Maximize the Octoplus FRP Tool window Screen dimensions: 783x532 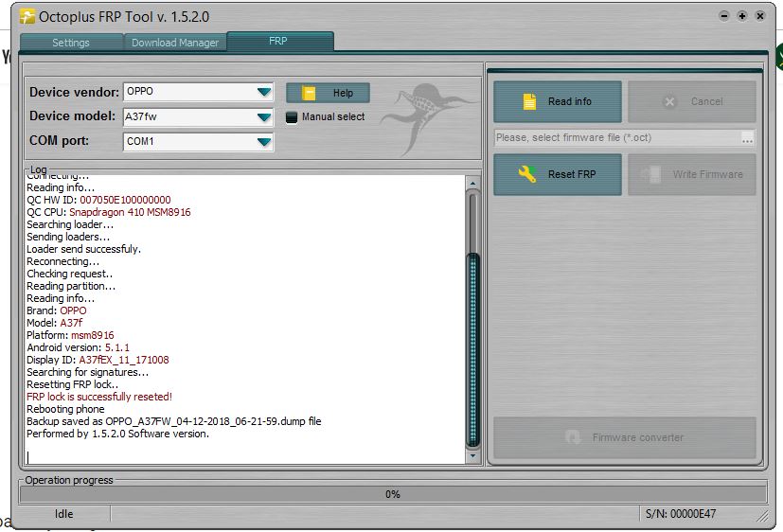pos(742,16)
